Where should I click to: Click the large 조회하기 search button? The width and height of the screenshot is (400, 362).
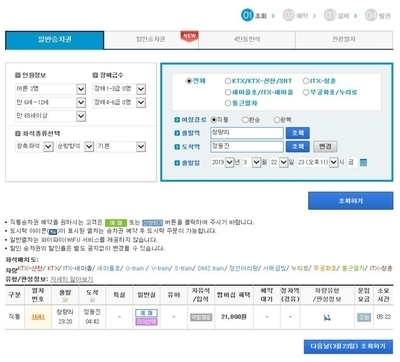click(350, 201)
